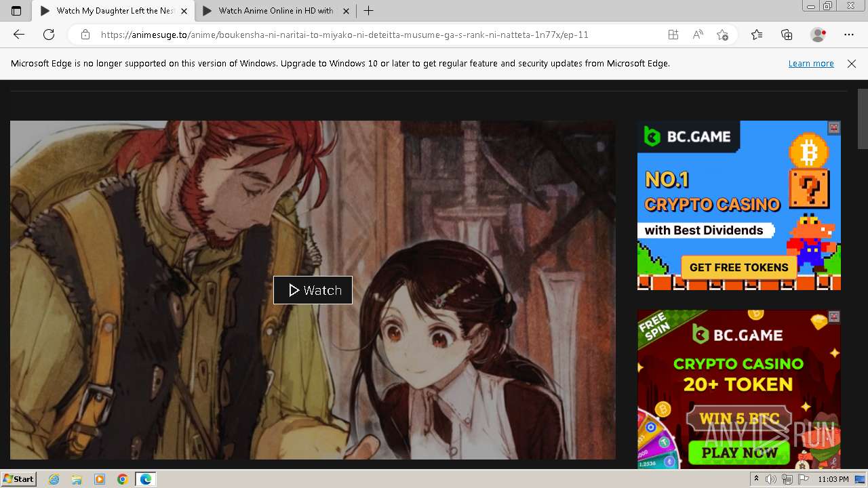868x488 pixels.
Task: Select Microsoft Edge taskbar button
Action: coord(146,479)
